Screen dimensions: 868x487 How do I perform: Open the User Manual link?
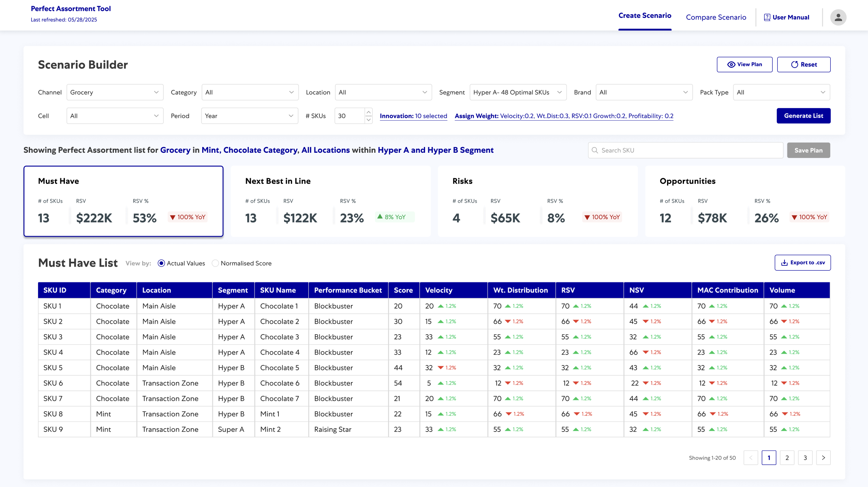(x=787, y=17)
